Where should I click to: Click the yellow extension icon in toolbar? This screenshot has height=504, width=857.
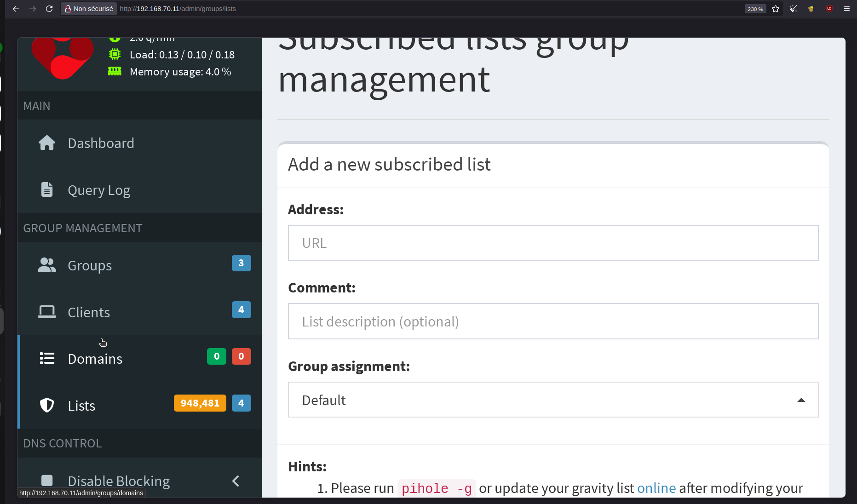[x=811, y=9]
